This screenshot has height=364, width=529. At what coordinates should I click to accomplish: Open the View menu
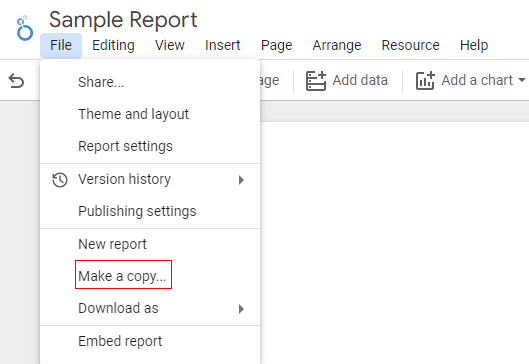pyautogui.click(x=170, y=45)
